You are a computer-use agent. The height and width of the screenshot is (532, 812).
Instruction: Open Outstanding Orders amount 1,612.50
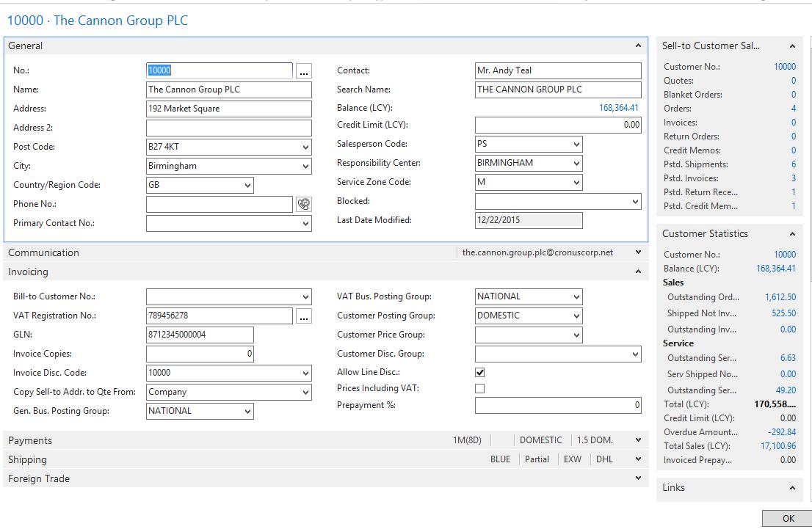(780, 297)
